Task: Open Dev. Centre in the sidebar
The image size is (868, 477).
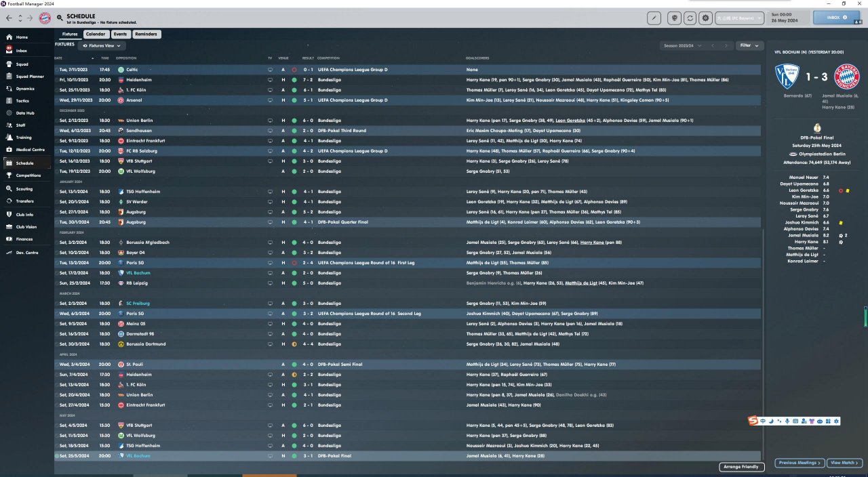Action: 26,253
